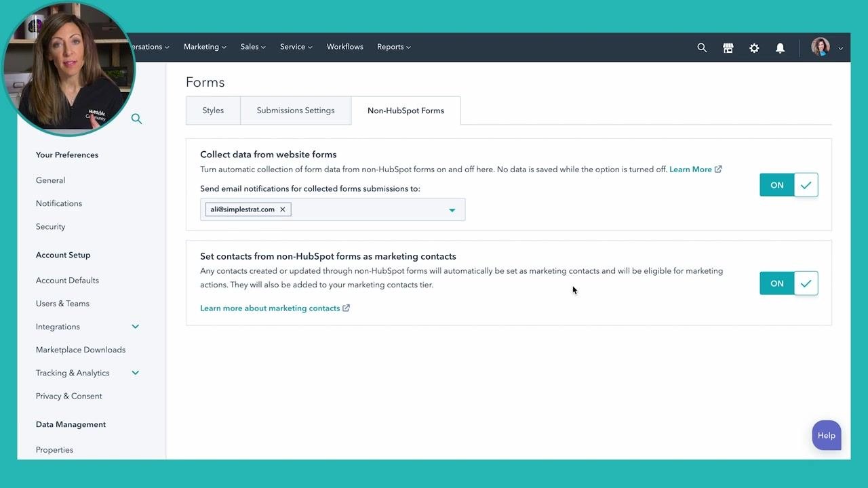868x488 pixels.
Task: Open Marketplace Downloads in sidebar
Action: pyautogui.click(x=81, y=350)
